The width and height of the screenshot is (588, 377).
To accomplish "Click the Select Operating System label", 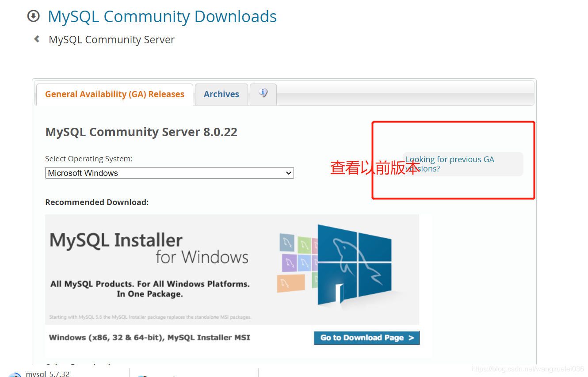I will click(89, 159).
